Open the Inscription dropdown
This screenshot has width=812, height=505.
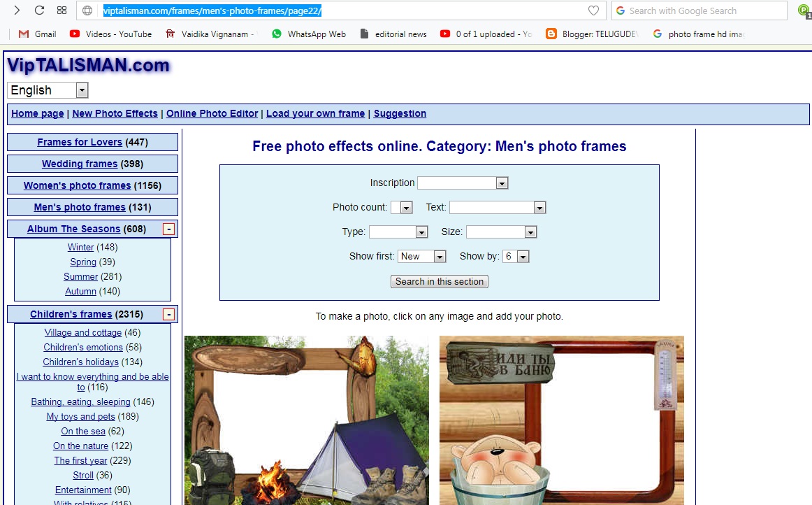pos(463,183)
